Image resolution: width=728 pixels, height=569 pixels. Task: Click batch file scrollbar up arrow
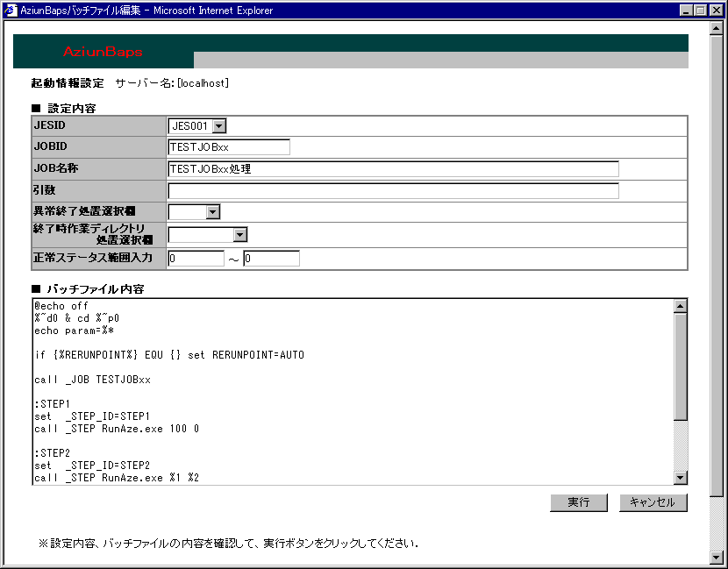click(x=680, y=306)
